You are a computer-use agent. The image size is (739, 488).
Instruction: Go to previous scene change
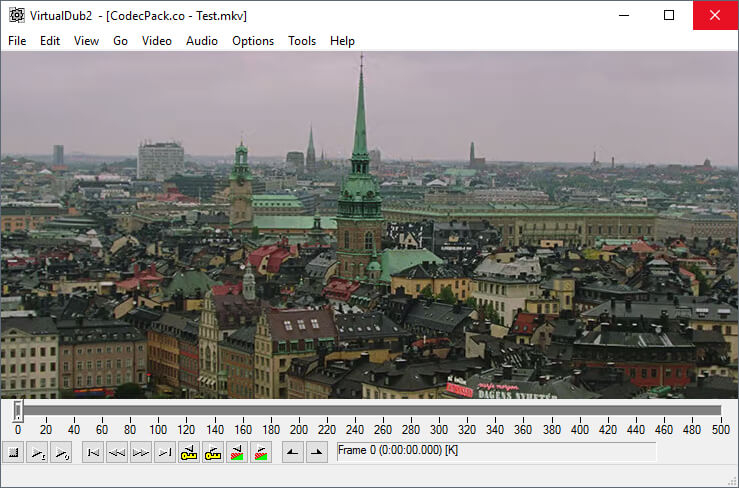[x=237, y=453]
